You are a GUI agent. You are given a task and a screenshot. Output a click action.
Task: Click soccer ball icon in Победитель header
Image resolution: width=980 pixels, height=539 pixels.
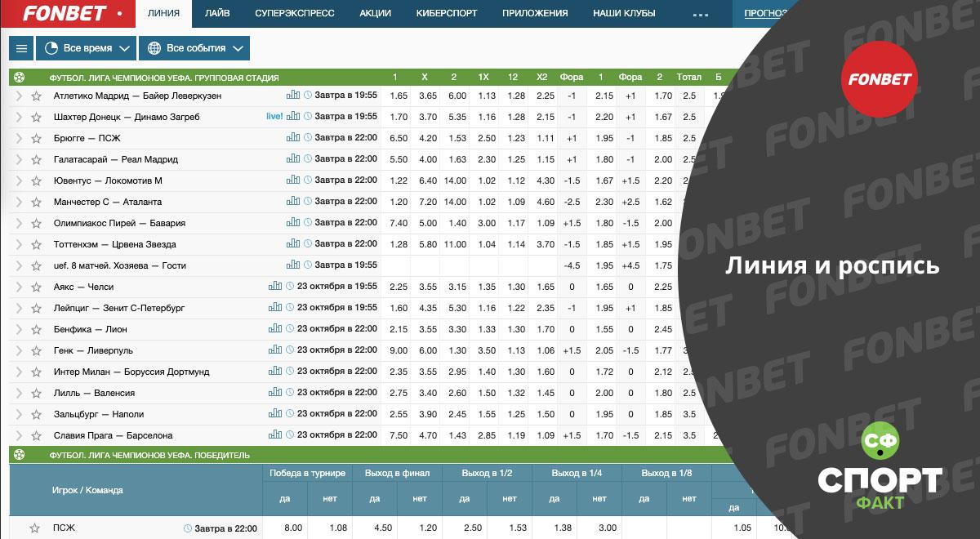20,455
